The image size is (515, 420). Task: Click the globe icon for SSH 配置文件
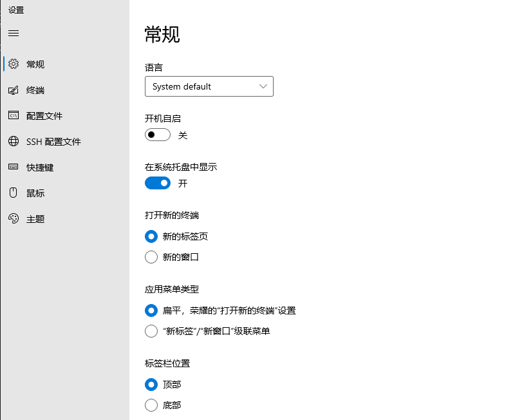[x=14, y=142]
